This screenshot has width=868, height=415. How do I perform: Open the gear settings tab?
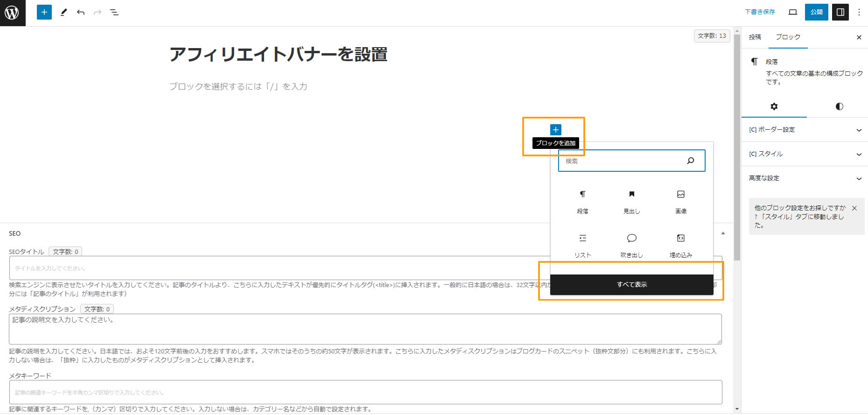(x=774, y=106)
